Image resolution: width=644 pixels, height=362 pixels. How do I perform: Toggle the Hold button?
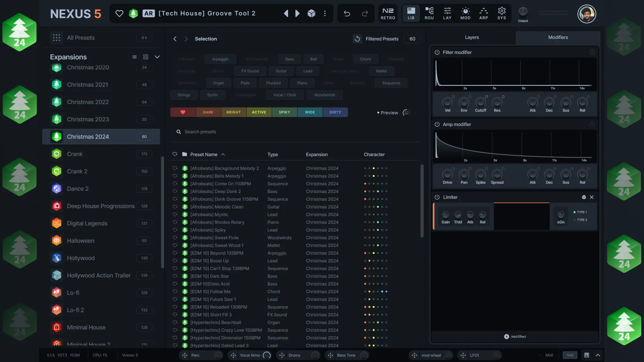point(570,355)
